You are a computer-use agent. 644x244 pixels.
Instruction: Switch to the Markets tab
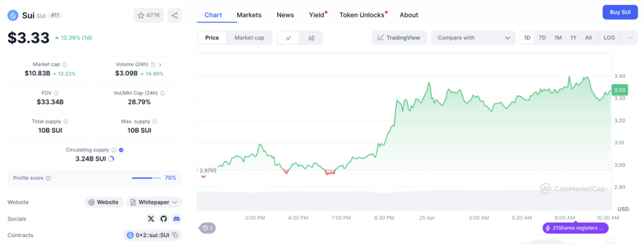click(249, 15)
